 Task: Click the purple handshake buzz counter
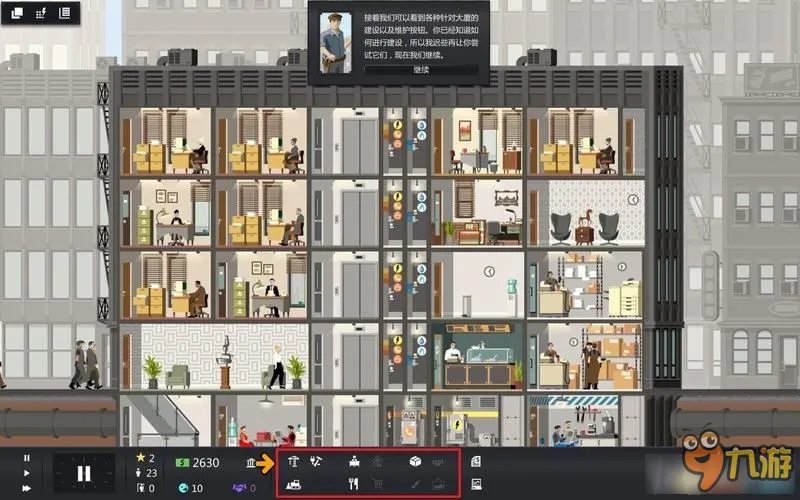[244, 488]
